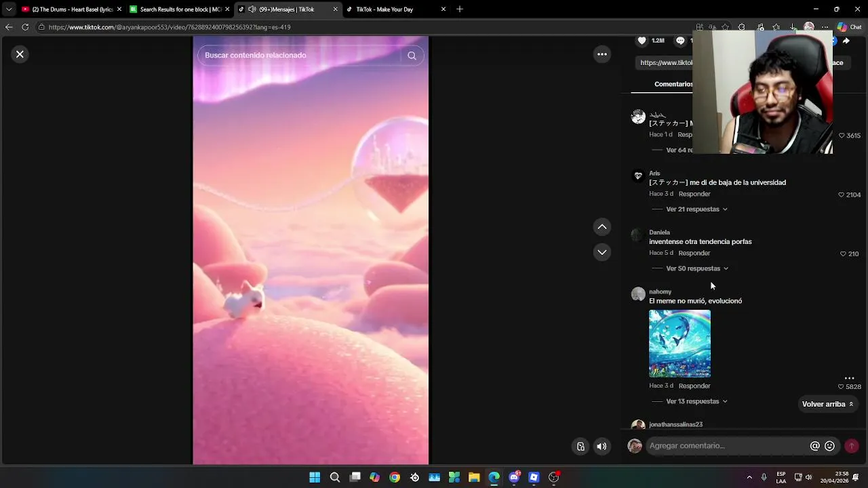The height and width of the screenshot is (488, 868).
Task: Go to previous video with up arrow
Action: point(601,226)
